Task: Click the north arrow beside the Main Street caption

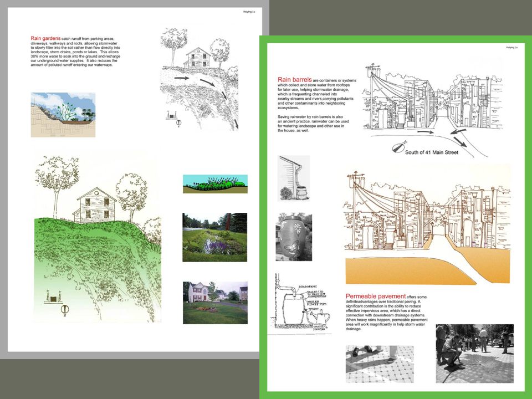Action: (399, 147)
